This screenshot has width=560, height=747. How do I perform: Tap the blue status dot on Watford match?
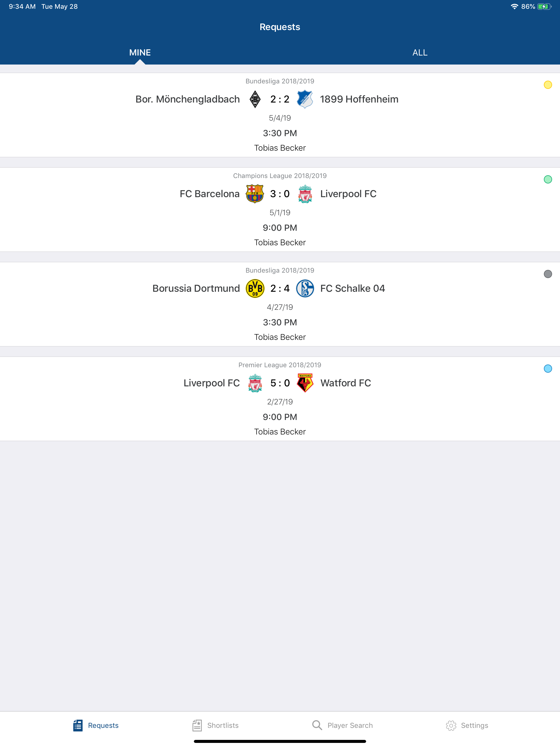click(547, 368)
